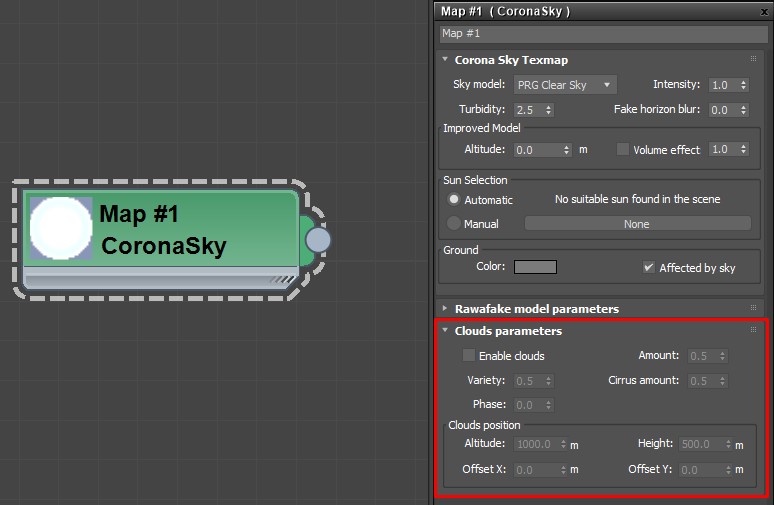Screen dimensions: 774x505
Task: Toggle the Affected by sky checkbox
Action: 649,267
